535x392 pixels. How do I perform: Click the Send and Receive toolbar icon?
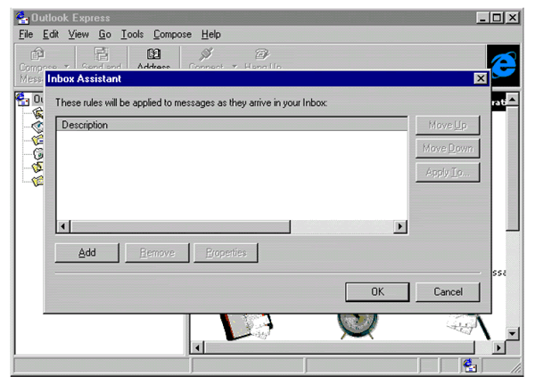[x=102, y=53]
